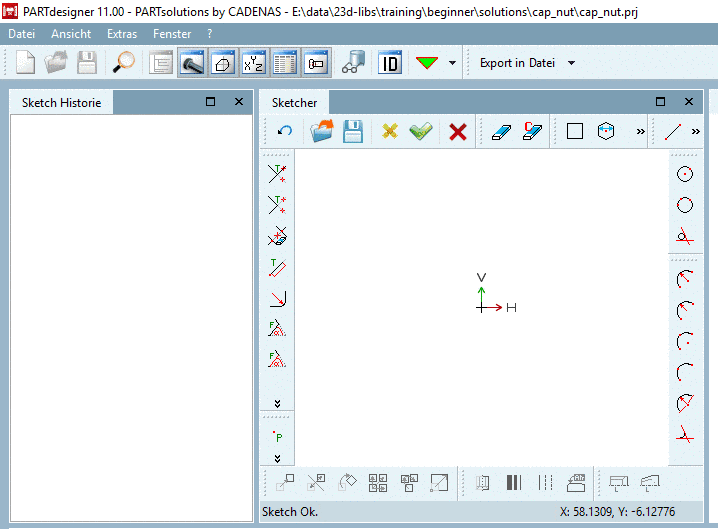Screen dimensions: 718x529
Task: Select the blue eraser tool
Action: (501, 131)
